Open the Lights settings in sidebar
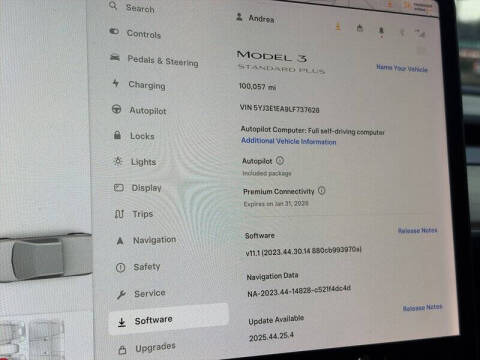 [134, 162]
